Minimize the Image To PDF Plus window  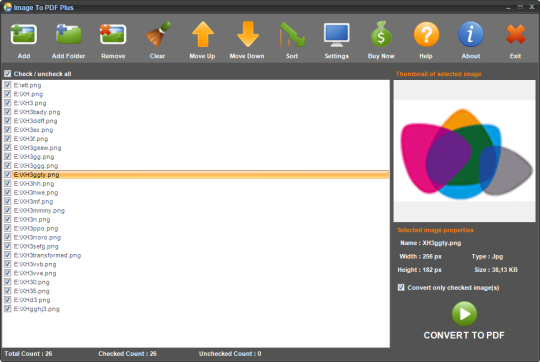pyautogui.click(x=508, y=7)
